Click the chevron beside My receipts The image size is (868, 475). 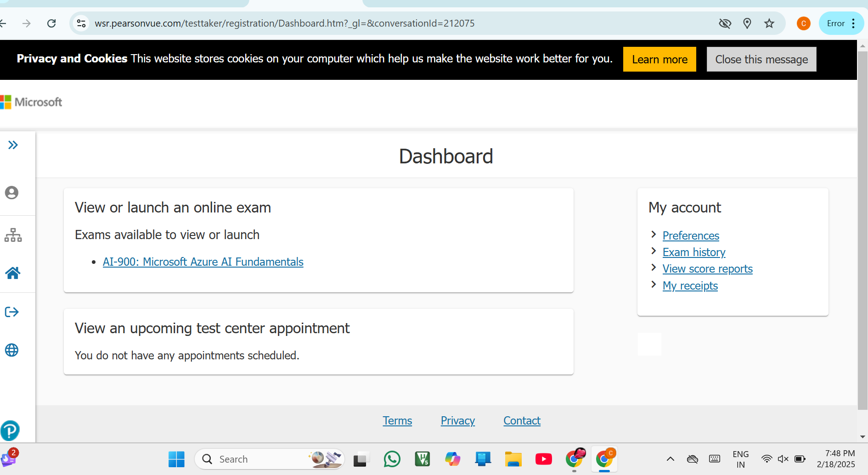[654, 285]
